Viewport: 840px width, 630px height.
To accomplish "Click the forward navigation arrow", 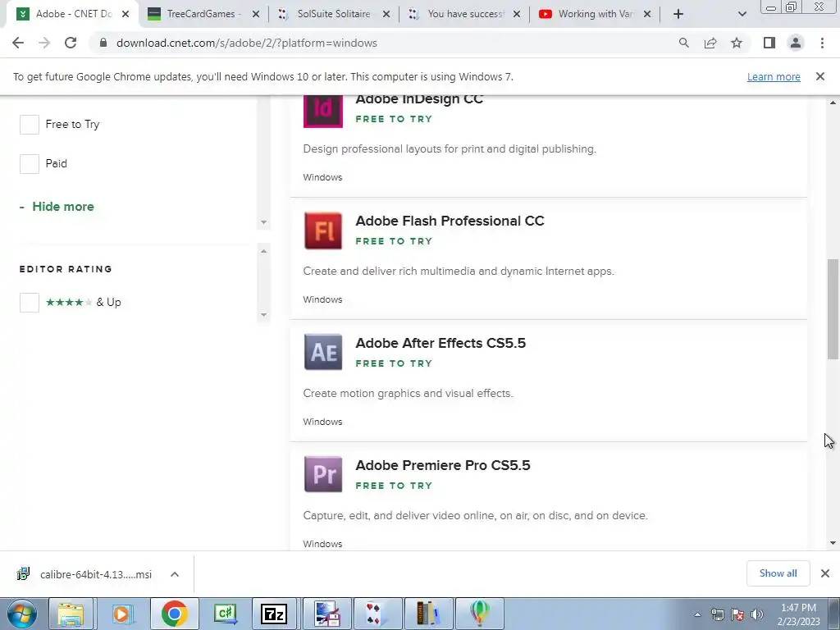I will pos(44,43).
